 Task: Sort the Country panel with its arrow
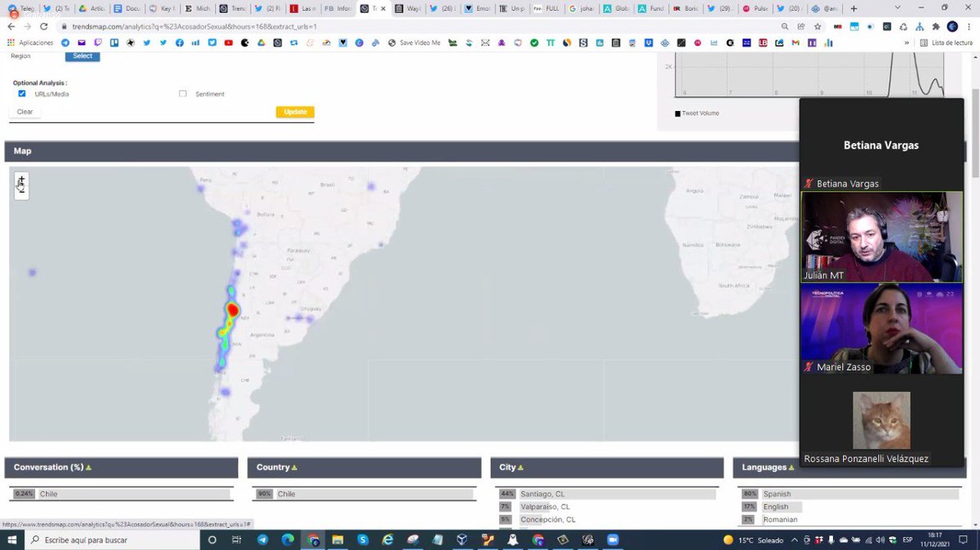pos(294,468)
